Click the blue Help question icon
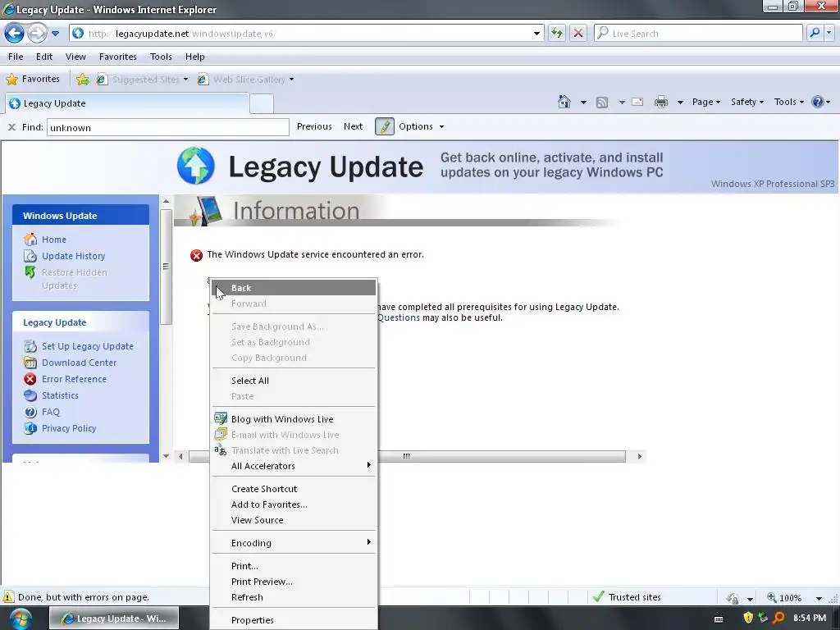840x630 pixels. (x=818, y=102)
